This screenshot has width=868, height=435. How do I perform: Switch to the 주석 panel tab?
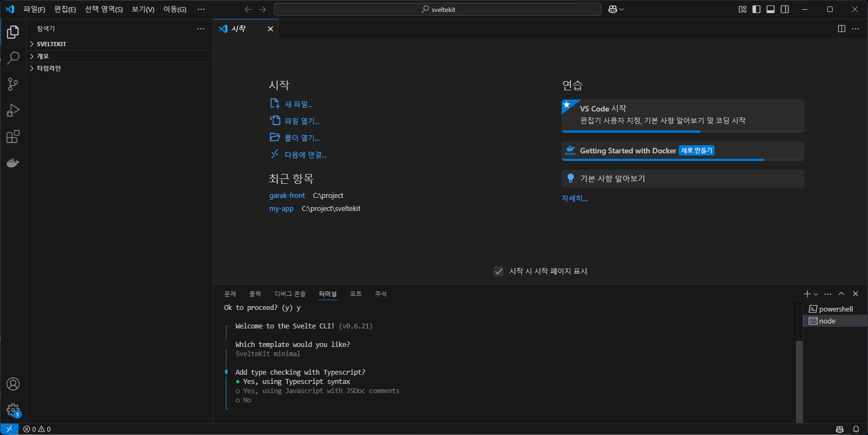(x=381, y=294)
